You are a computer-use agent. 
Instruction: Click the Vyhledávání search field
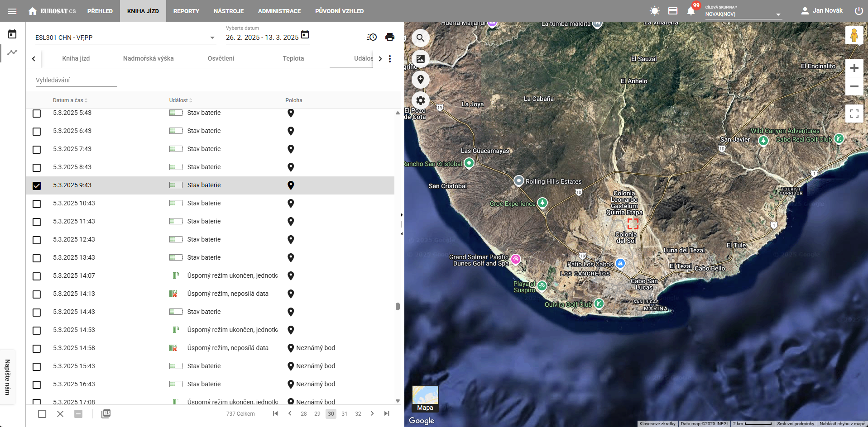[76, 80]
